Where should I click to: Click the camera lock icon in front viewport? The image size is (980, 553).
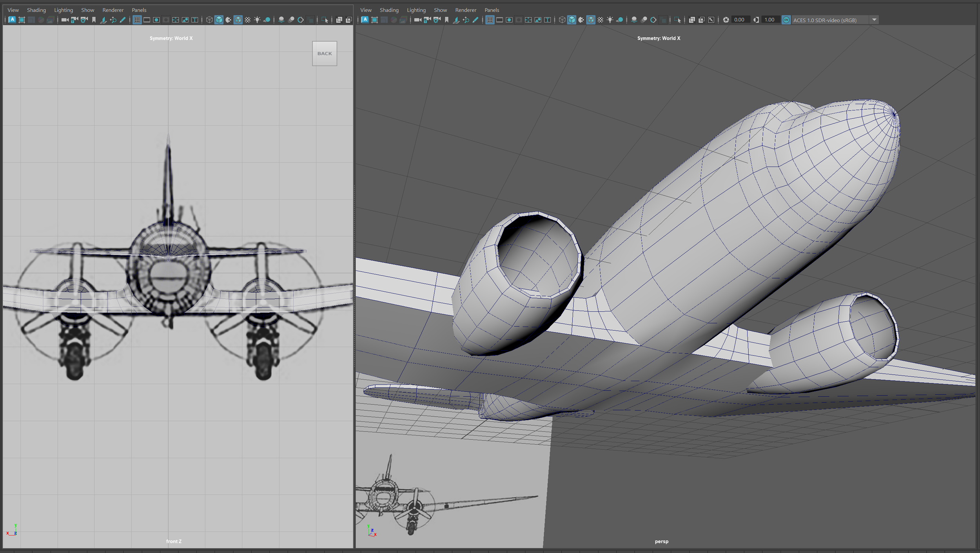(x=74, y=20)
